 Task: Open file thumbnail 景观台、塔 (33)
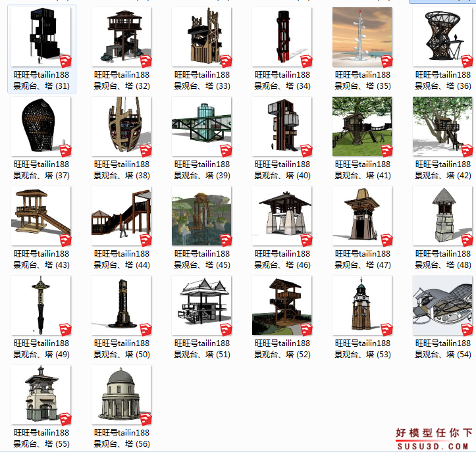pos(202,37)
